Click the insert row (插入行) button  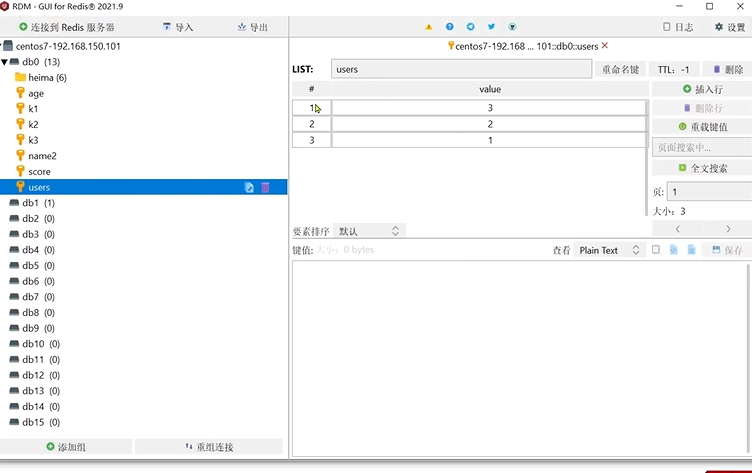pos(703,89)
